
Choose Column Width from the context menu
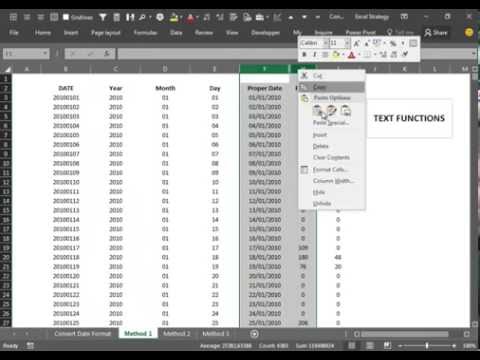332,181
